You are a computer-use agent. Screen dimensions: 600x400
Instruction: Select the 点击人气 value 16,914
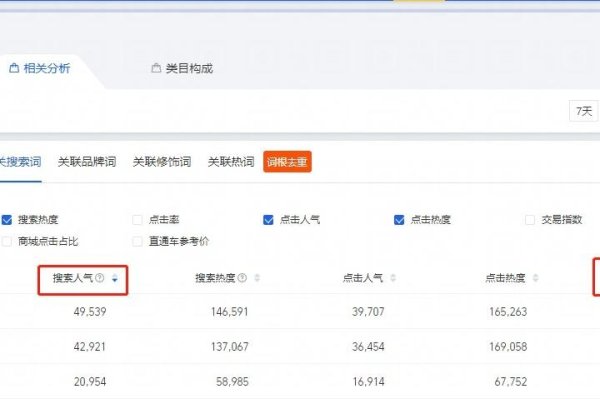(x=368, y=382)
